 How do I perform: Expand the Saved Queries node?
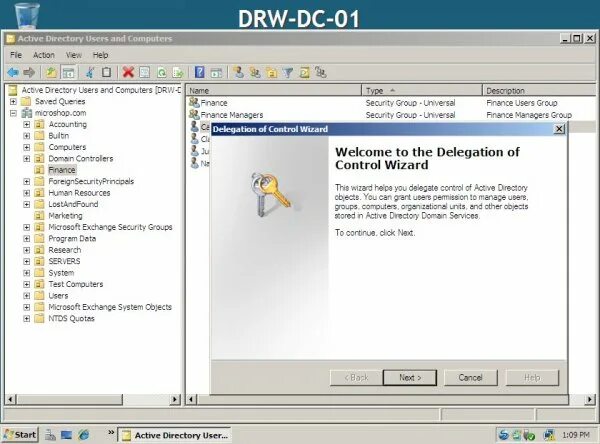coord(13,101)
